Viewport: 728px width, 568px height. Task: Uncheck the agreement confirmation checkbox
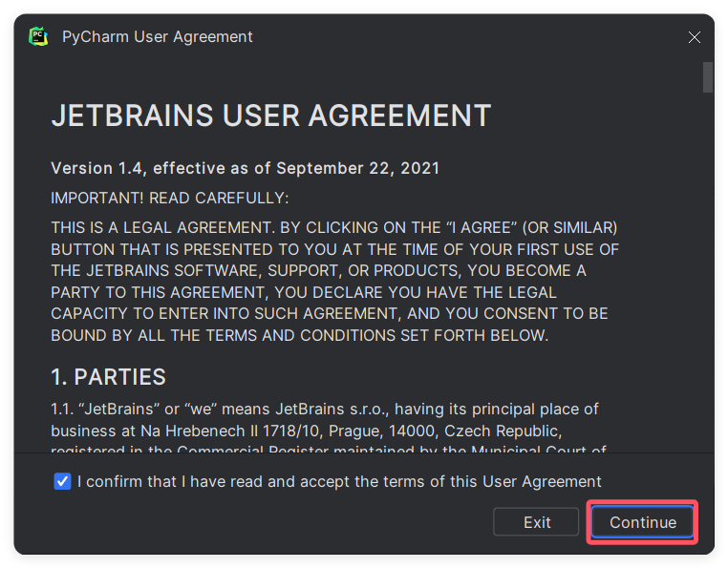62,481
